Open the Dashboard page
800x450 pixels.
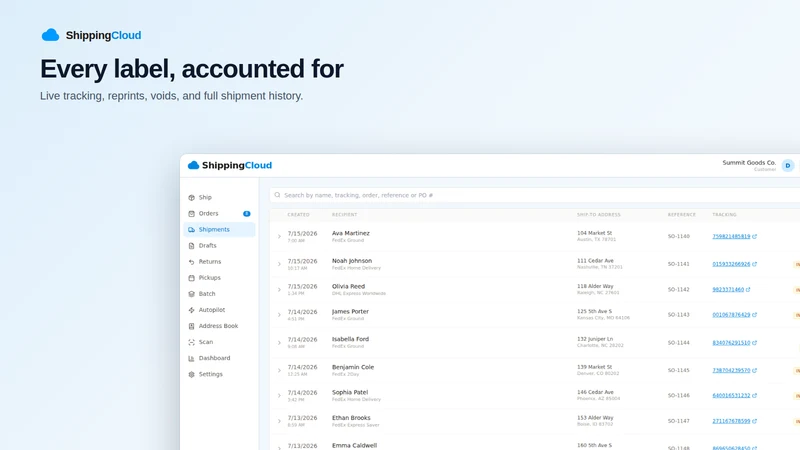(x=219, y=358)
